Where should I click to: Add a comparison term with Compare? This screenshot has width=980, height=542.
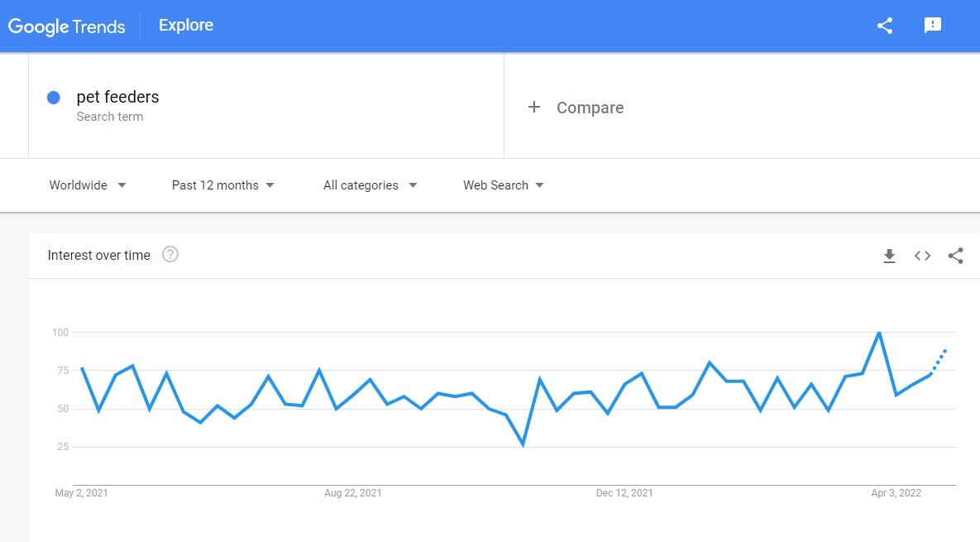coord(590,108)
